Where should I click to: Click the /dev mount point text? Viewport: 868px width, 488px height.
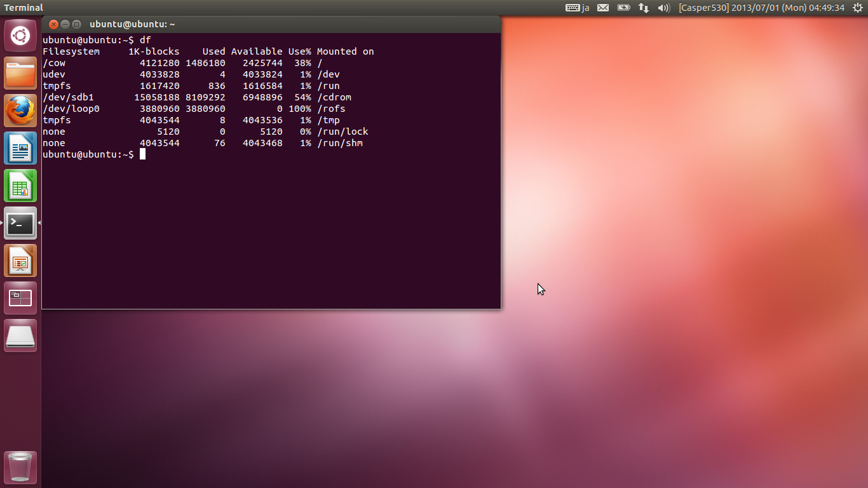pos(329,74)
